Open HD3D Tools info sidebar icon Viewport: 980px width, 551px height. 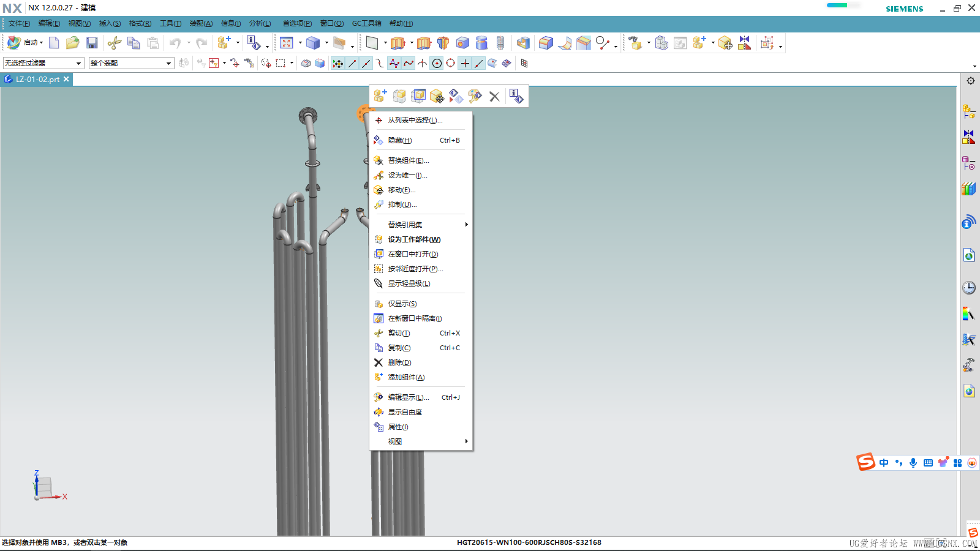[968, 222]
